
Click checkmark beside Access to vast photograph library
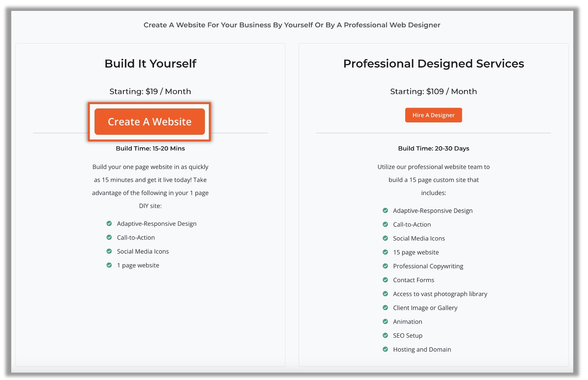[x=385, y=294]
